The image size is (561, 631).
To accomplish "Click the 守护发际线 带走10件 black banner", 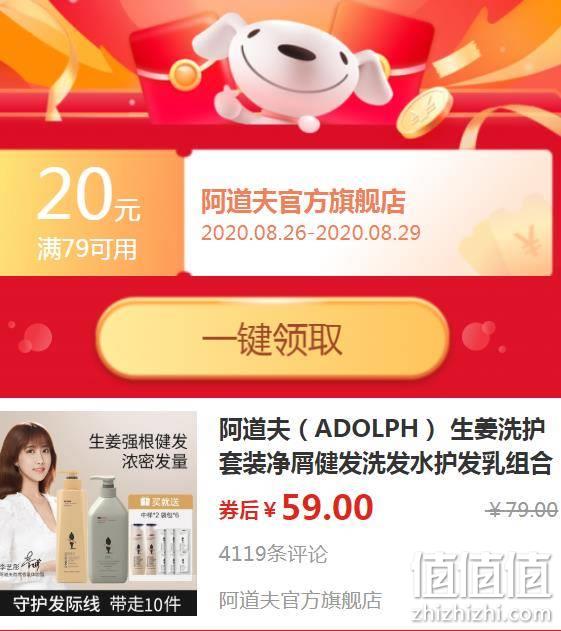I will [x=98, y=604].
